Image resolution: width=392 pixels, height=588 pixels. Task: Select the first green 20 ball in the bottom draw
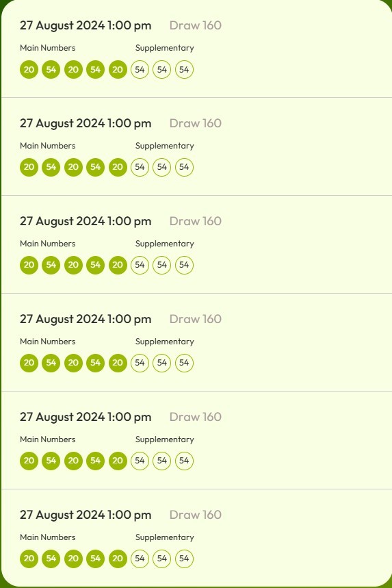tap(29, 559)
